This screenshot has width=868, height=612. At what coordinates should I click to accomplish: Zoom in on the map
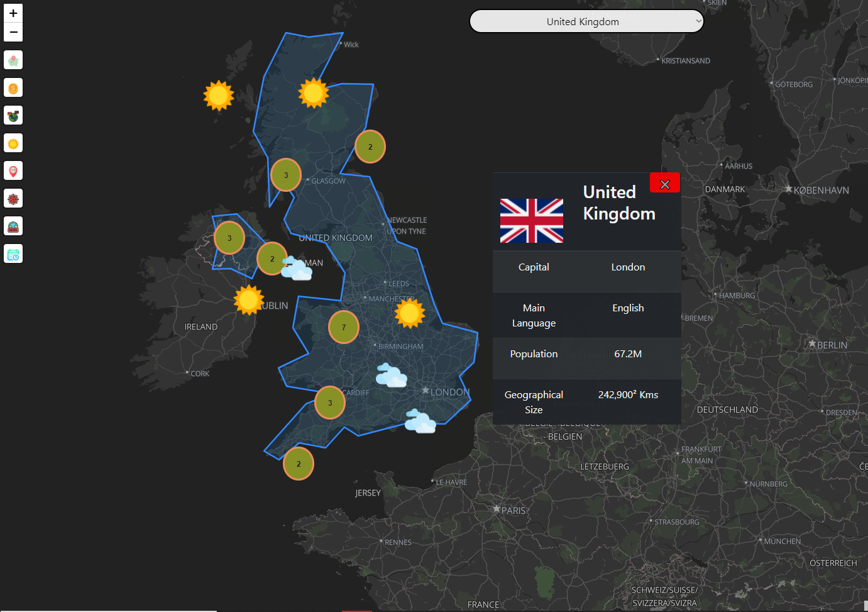[x=13, y=13]
